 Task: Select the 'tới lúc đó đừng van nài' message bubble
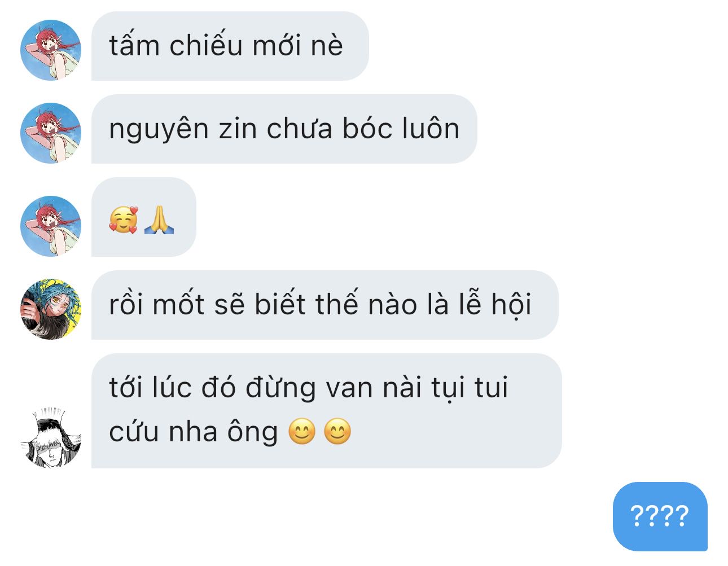[x=326, y=411]
